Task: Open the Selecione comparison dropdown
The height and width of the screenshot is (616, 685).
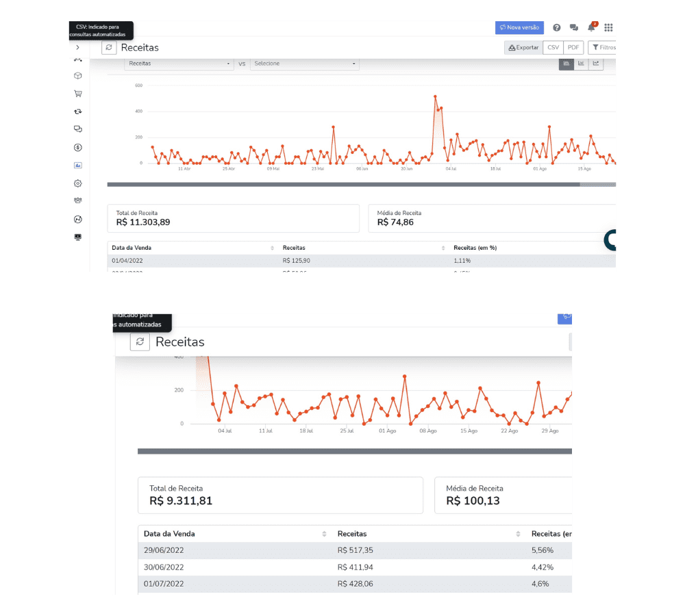Action: pos(304,64)
